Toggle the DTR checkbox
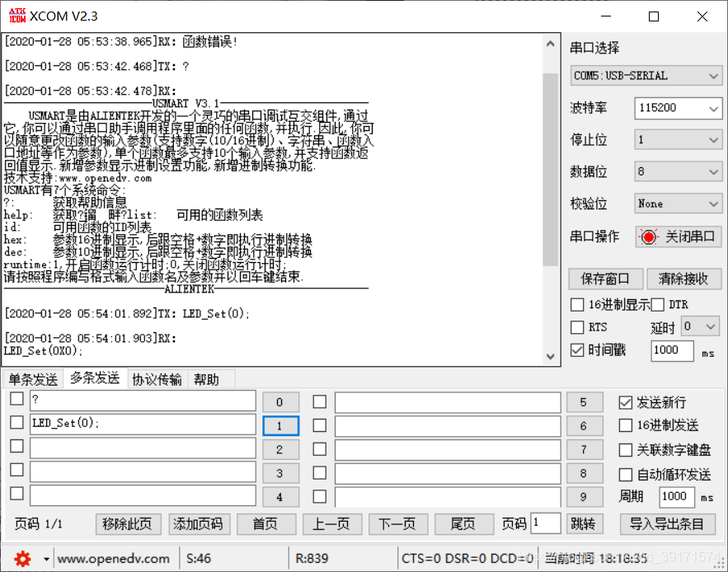This screenshot has width=728, height=572. (x=657, y=305)
